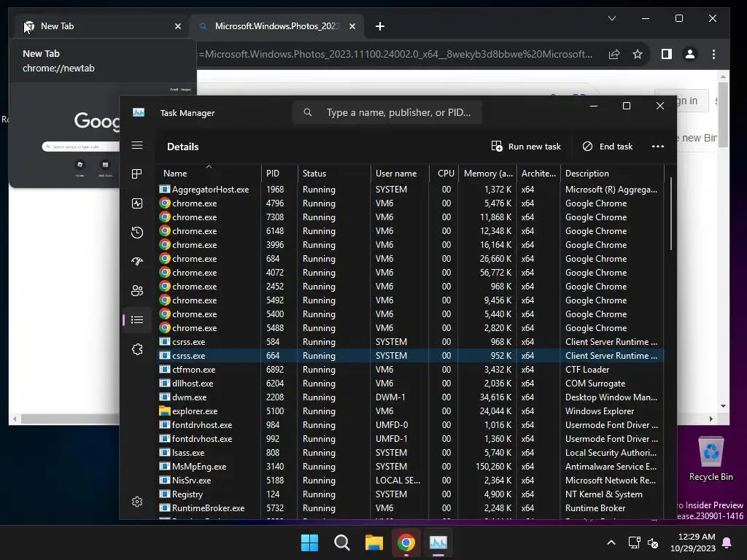Select MsMpEng.exe process row
The height and width of the screenshot is (560, 747).
pos(410,467)
